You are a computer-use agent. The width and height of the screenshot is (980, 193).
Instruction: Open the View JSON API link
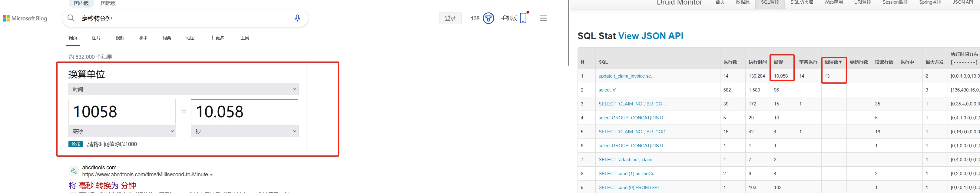point(651,36)
